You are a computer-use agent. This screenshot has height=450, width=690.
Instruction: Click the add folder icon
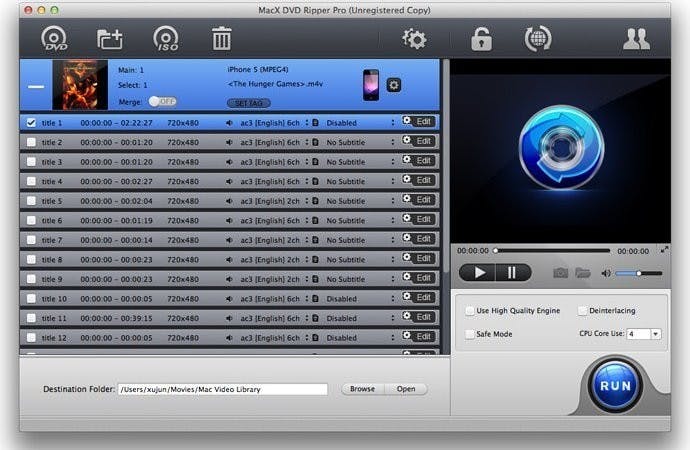click(x=109, y=39)
